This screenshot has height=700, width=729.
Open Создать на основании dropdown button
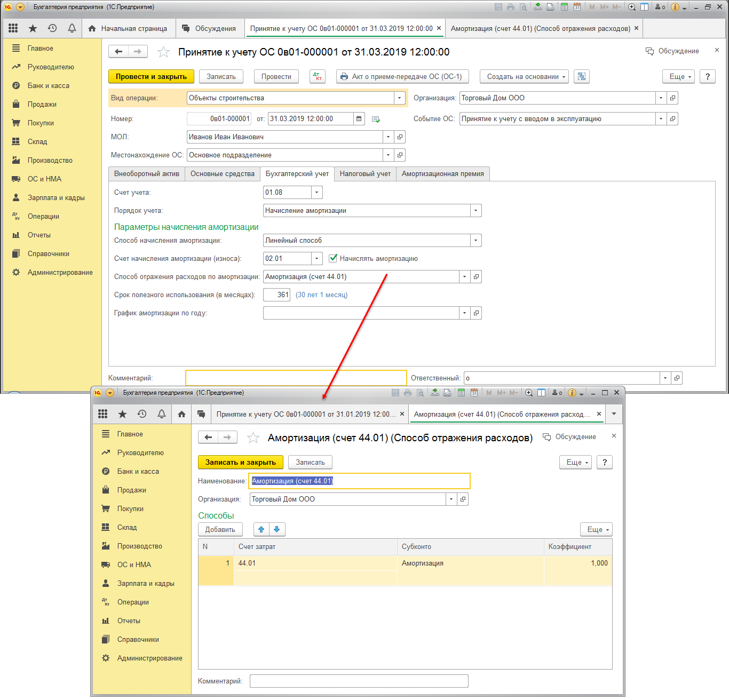click(524, 76)
